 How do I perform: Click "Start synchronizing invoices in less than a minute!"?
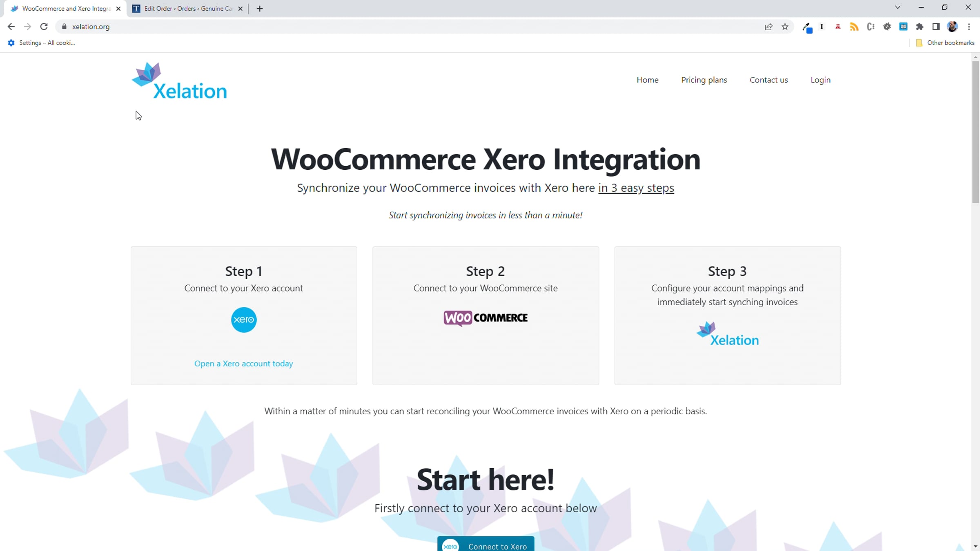[x=486, y=215]
